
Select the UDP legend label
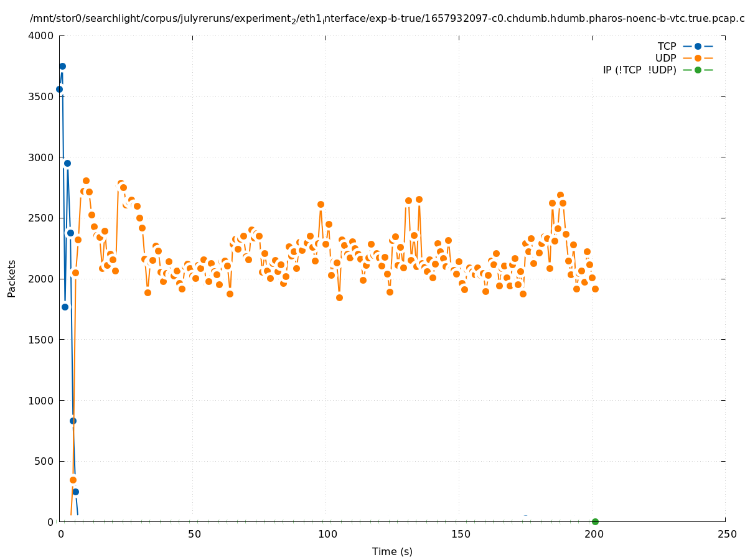665,58
